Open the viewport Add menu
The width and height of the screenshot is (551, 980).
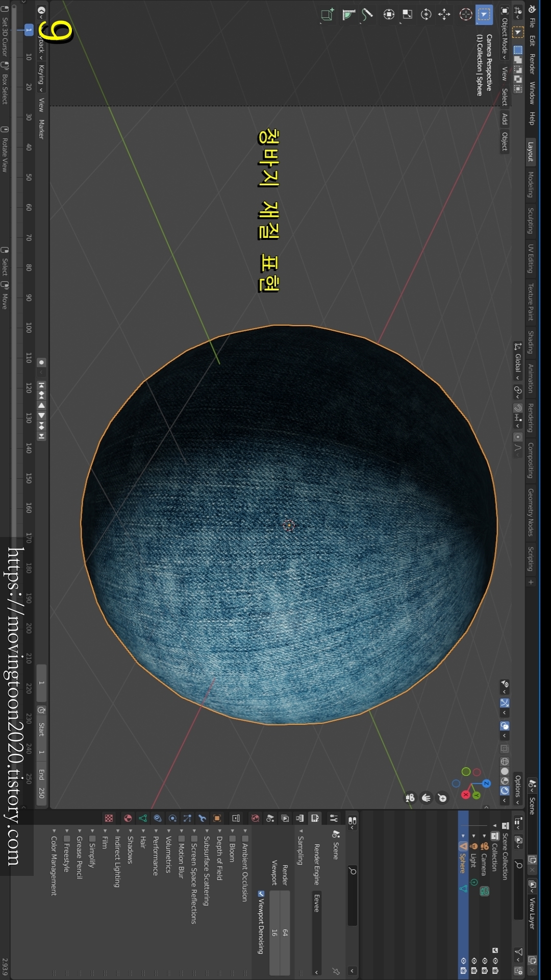(x=505, y=118)
